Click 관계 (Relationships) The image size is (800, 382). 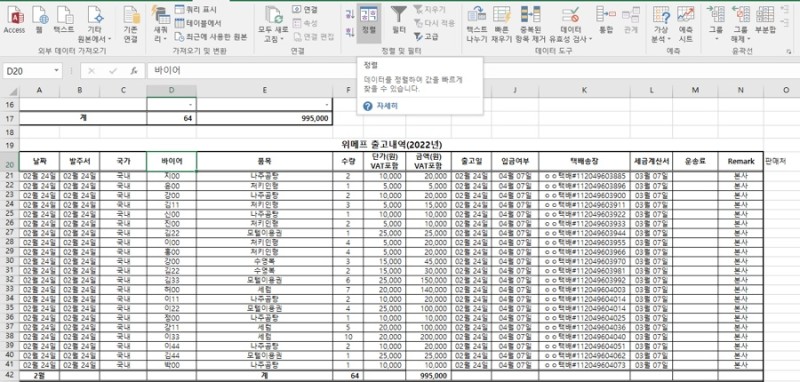tap(631, 20)
